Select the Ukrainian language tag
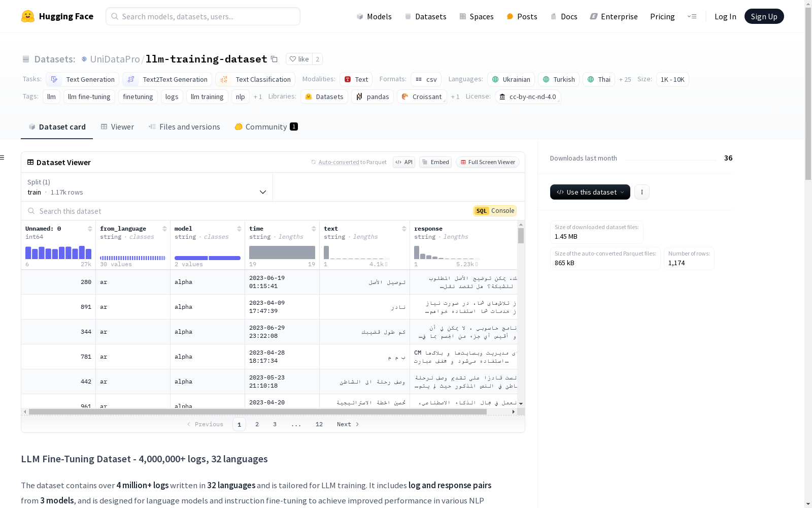812x508 pixels. point(511,79)
